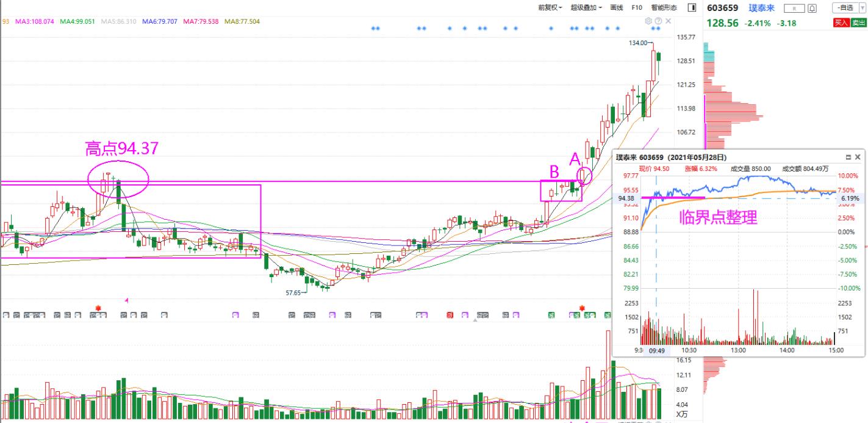Click the margin 'R' badge beside 璞泰来
Viewport: 868px width, 423px height.
(x=794, y=8)
